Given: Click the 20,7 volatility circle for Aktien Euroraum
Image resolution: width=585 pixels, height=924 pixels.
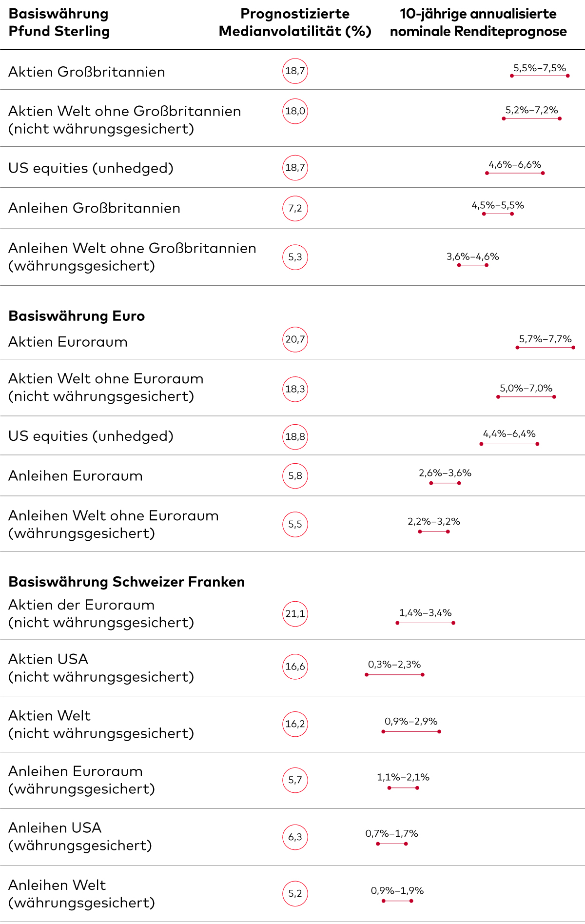Looking at the screenshot, I should pyautogui.click(x=295, y=339).
